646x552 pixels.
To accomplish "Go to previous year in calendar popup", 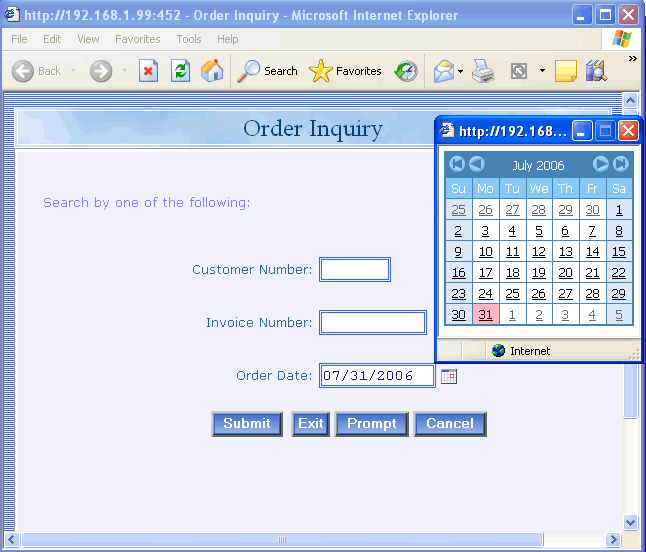I will tap(457, 164).
